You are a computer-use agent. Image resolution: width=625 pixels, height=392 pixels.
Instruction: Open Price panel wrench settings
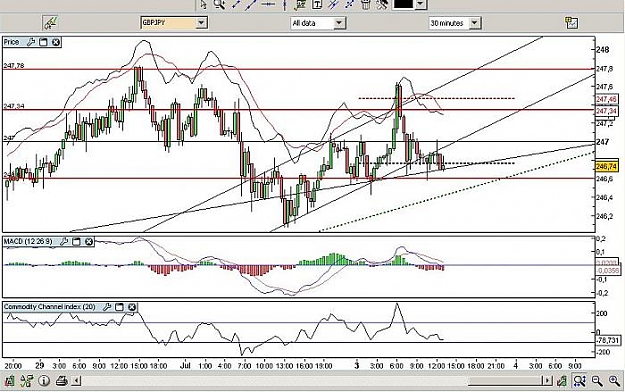tap(31, 42)
